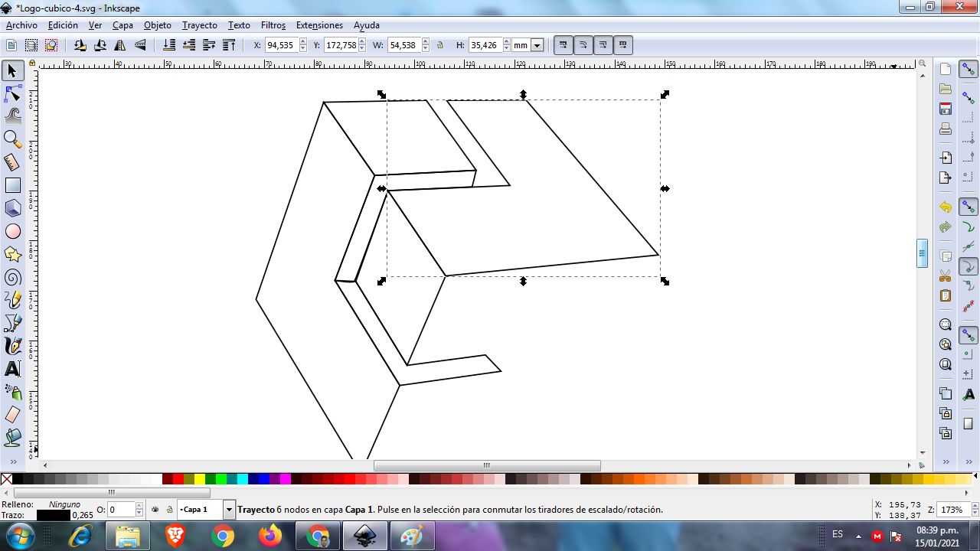Pick the yellow palette swatch
Screen dimensions: 980x551
[199, 479]
